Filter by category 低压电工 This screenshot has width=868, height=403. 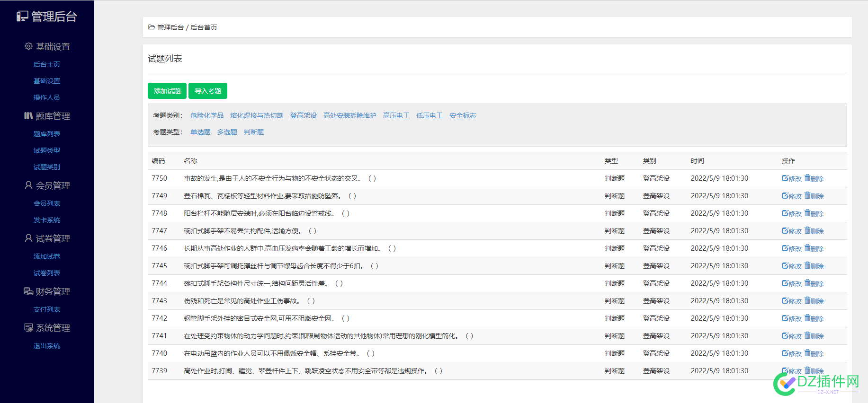pyautogui.click(x=430, y=115)
